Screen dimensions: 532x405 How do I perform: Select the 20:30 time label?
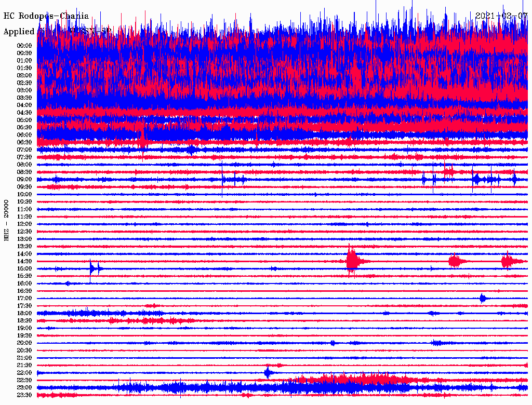click(24, 350)
